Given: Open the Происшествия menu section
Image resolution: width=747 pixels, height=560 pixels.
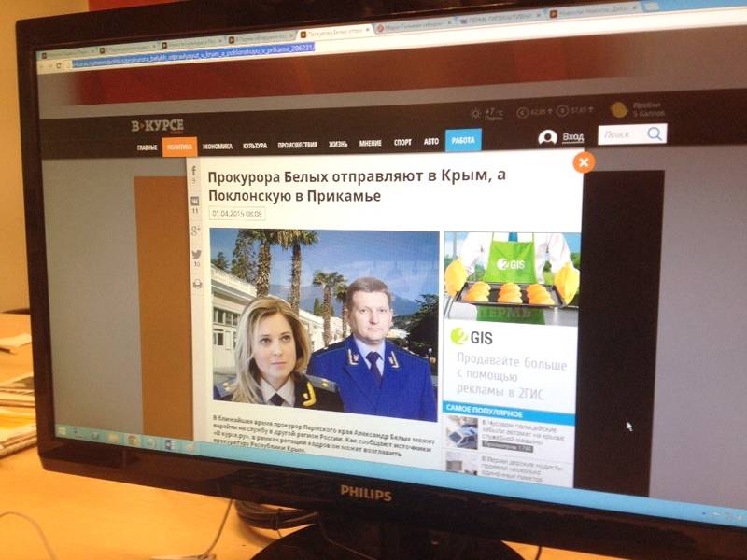Looking at the screenshot, I should tap(298, 145).
